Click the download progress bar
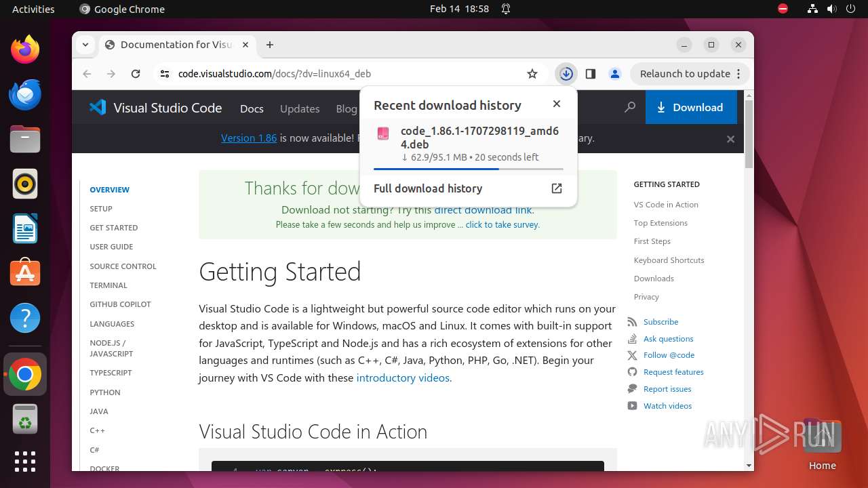 468,169
